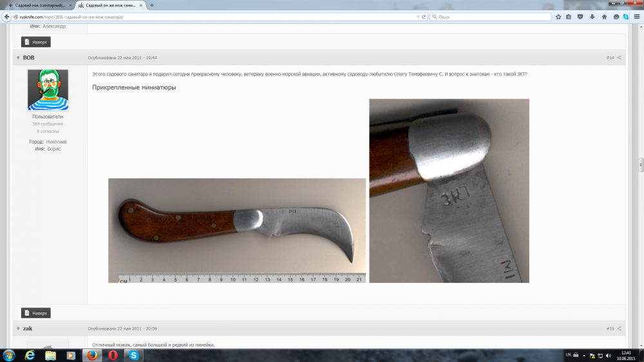The height and width of the screenshot is (362, 644).
Task: Click the share icon next to #14
Action: pyautogui.click(x=620, y=58)
